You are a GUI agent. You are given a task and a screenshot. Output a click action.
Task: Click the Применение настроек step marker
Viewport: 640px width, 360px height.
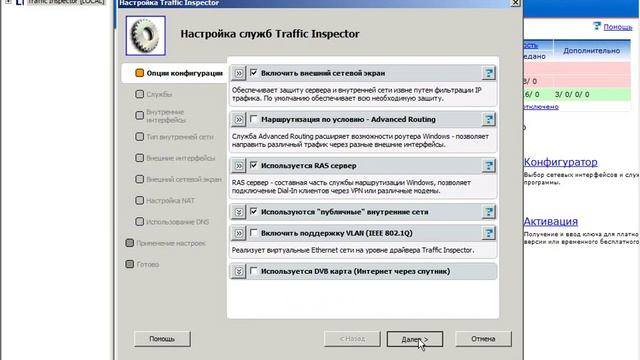(130, 243)
